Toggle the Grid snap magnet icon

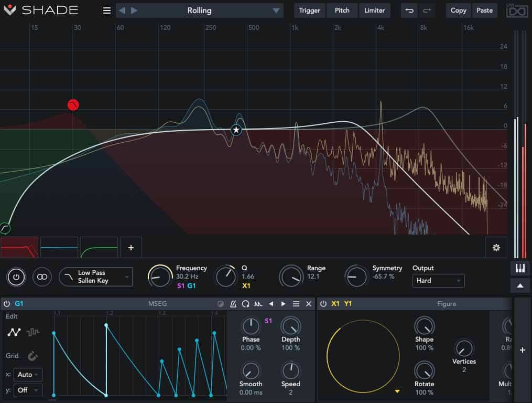pyautogui.click(x=32, y=356)
